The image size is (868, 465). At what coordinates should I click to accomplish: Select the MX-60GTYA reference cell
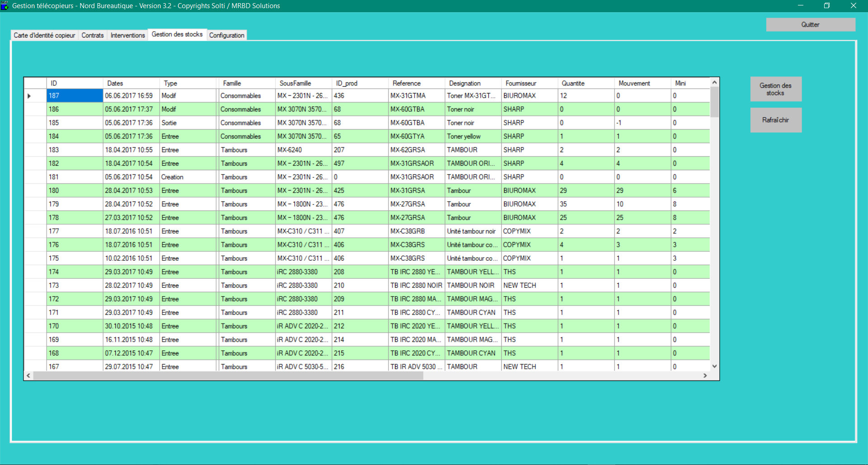click(416, 136)
